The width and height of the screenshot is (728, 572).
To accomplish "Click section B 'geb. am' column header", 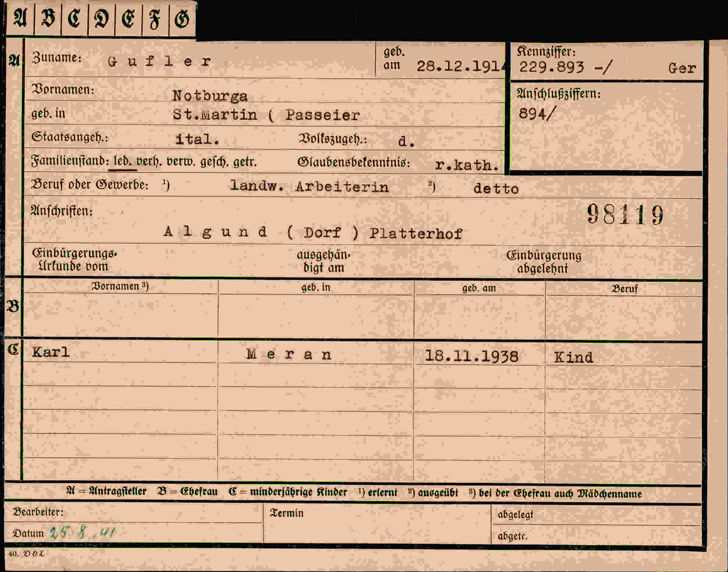I will coord(479,288).
